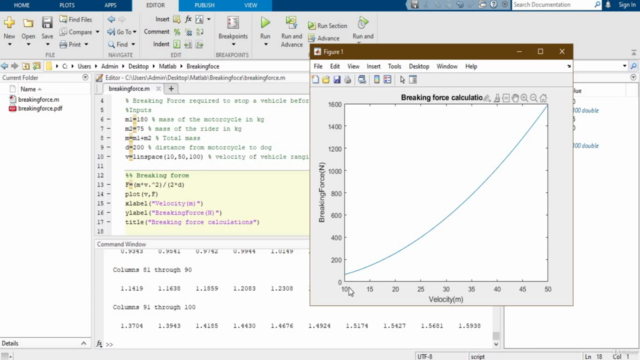The image size is (640, 360).
Task: Click Open File icon in Figure 1 toolbar
Action: tap(326, 80)
